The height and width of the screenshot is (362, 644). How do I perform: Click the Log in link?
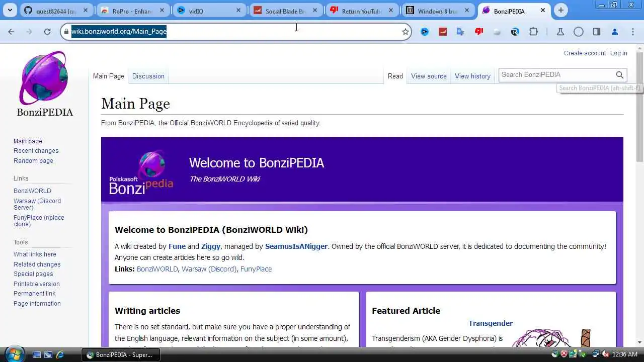[x=618, y=53]
